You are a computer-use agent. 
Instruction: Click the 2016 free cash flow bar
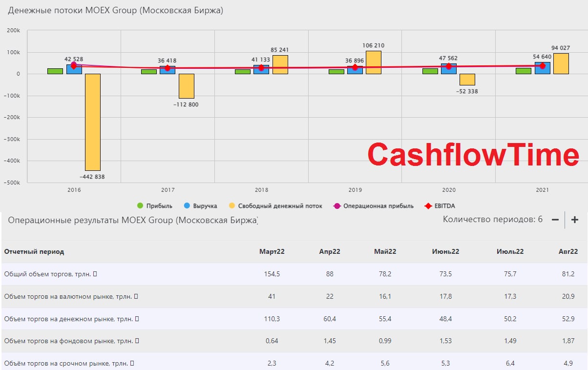(93, 122)
